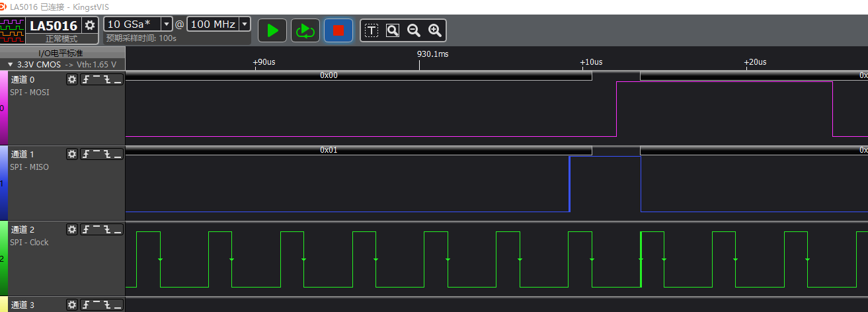The width and height of the screenshot is (868, 312).
Task: Set rising edge trigger on channel 0
Action: tap(85, 79)
